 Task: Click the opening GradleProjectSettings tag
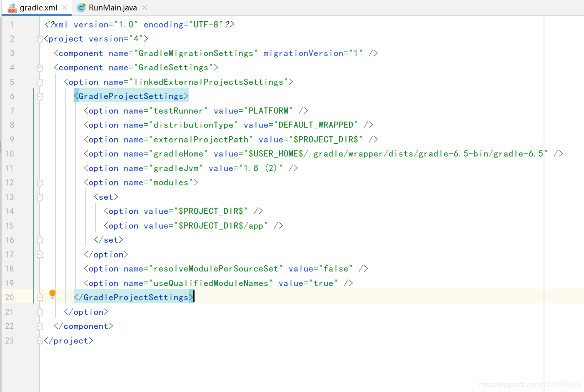pyautogui.click(x=131, y=96)
